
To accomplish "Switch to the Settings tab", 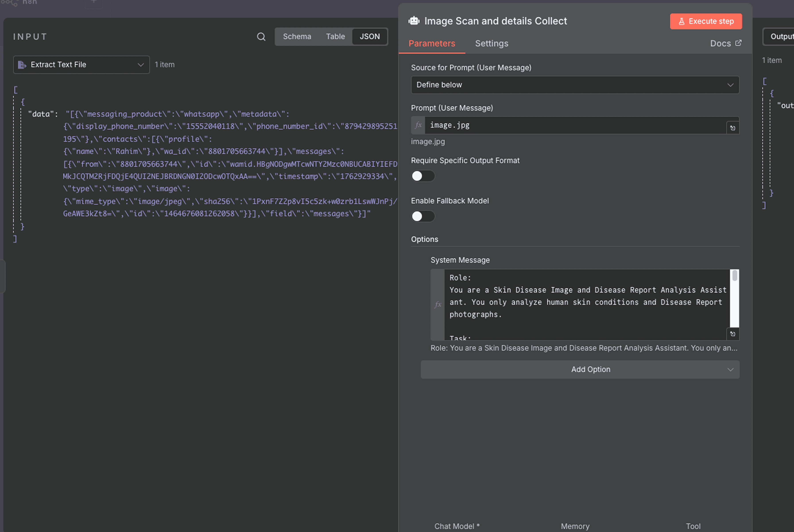I will coord(491,43).
